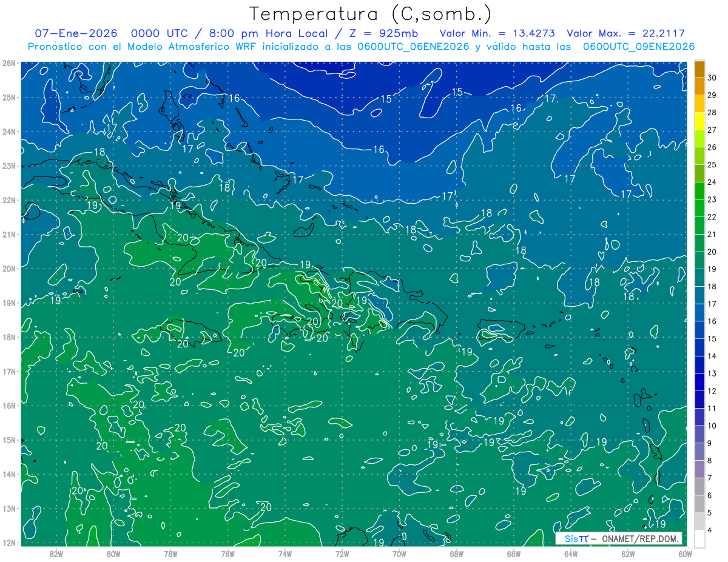Click longitude axis label "68W"
The height and width of the screenshot is (562, 728).
pyautogui.click(x=456, y=553)
